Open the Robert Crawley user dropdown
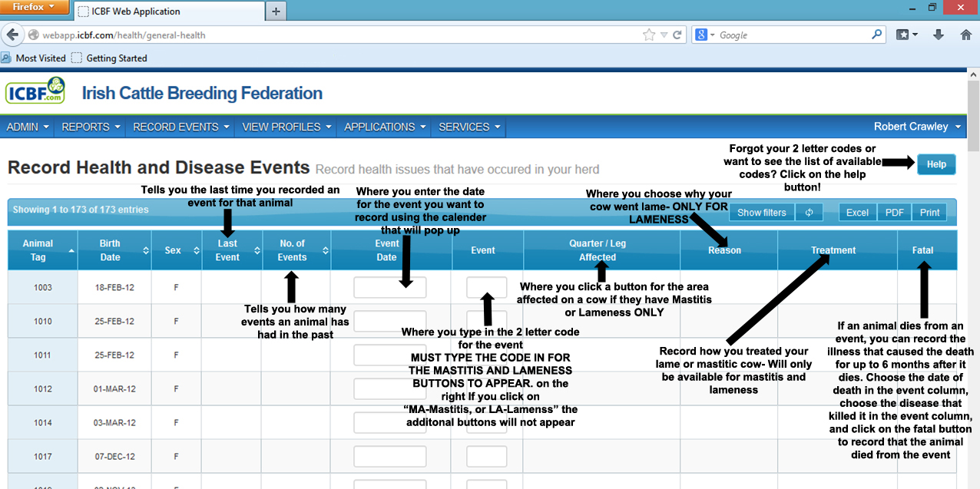 [x=917, y=127]
